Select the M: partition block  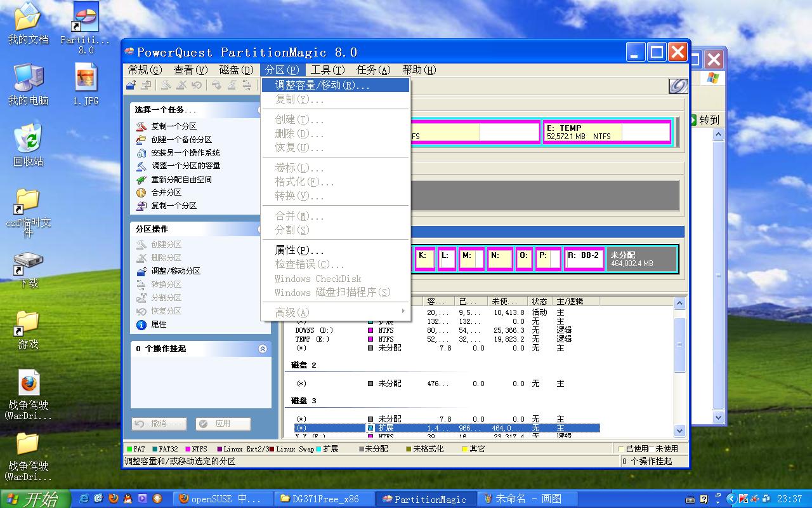point(471,259)
